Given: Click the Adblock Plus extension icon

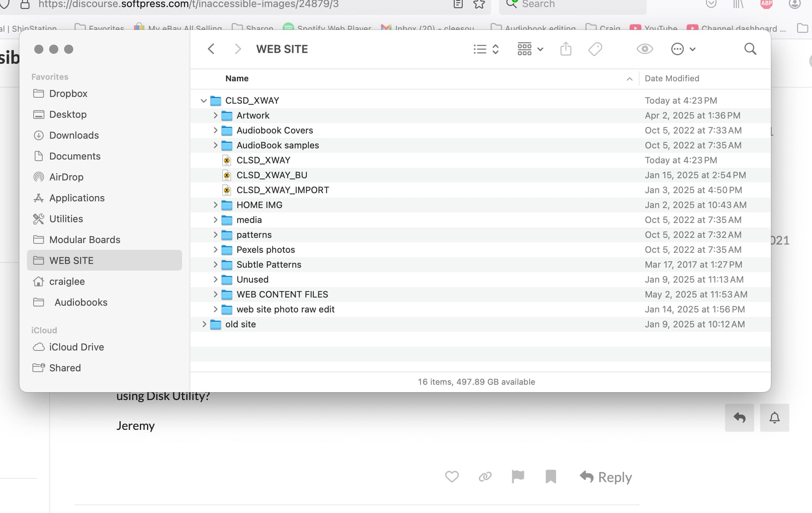Looking at the screenshot, I should pyautogui.click(x=766, y=3).
